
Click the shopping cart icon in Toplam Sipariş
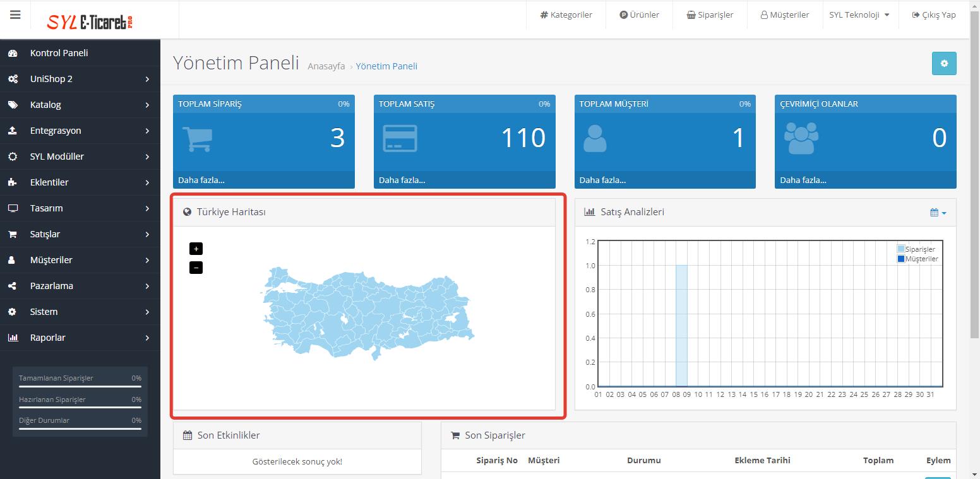tap(196, 139)
